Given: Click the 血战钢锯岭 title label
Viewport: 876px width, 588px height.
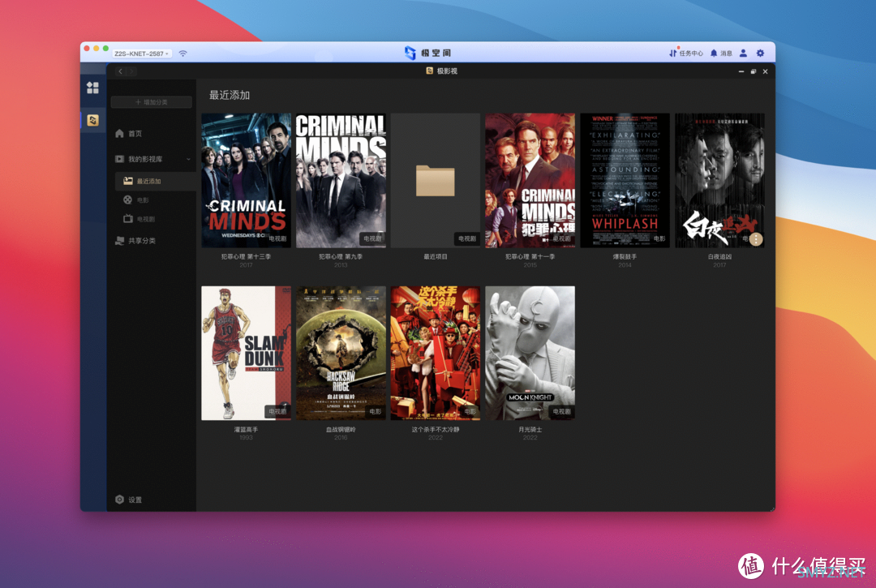Looking at the screenshot, I should tap(341, 429).
